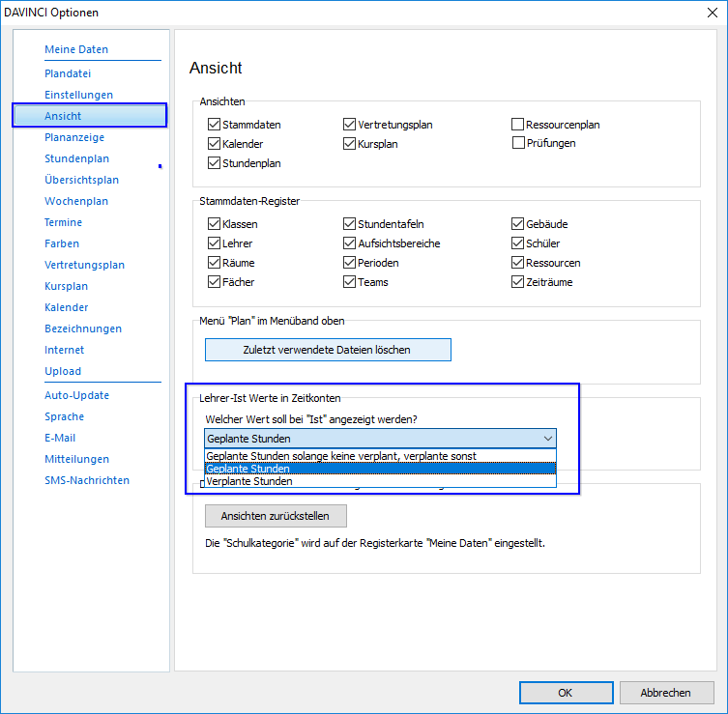Go to Einstellungen page

pos(78,95)
